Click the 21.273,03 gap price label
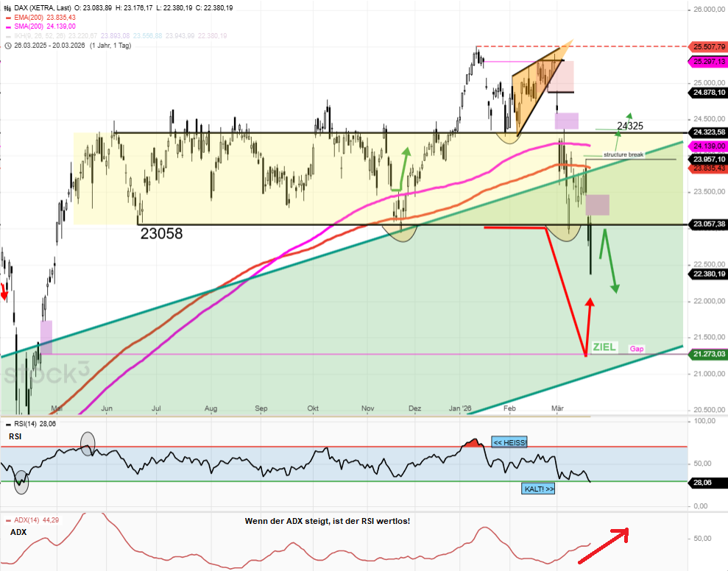728x571 pixels. (709, 354)
